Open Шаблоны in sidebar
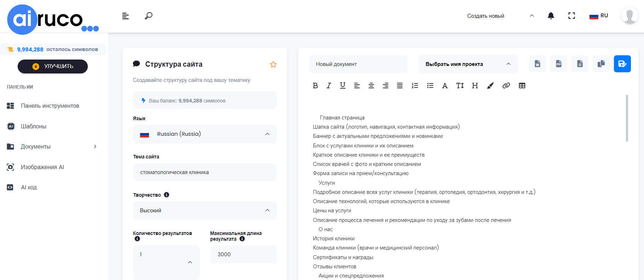 [34, 126]
